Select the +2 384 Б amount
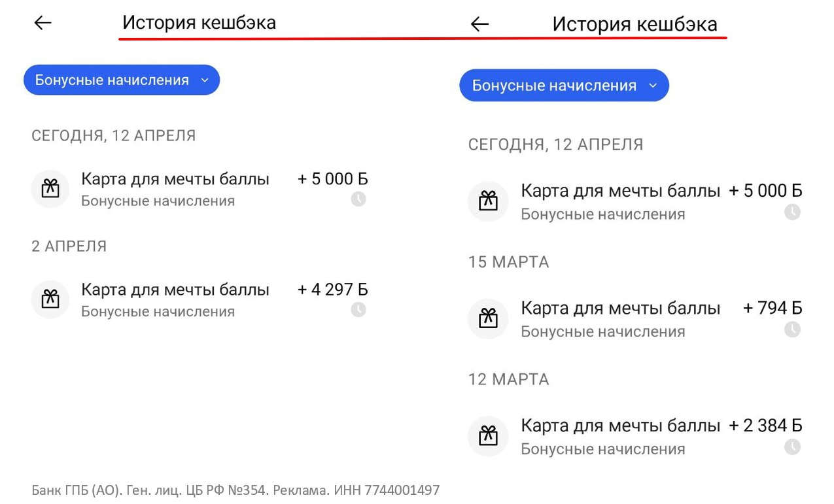The width and height of the screenshot is (834, 504). click(x=765, y=426)
